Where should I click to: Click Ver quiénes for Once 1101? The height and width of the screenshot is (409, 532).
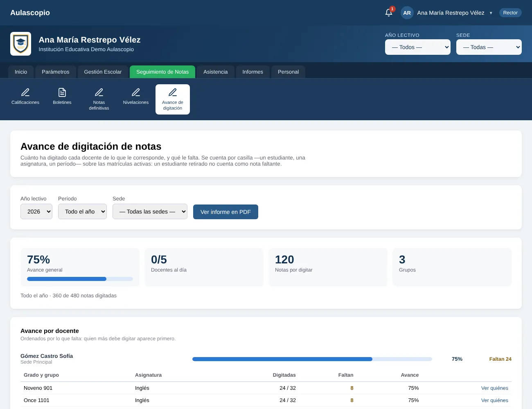494,400
